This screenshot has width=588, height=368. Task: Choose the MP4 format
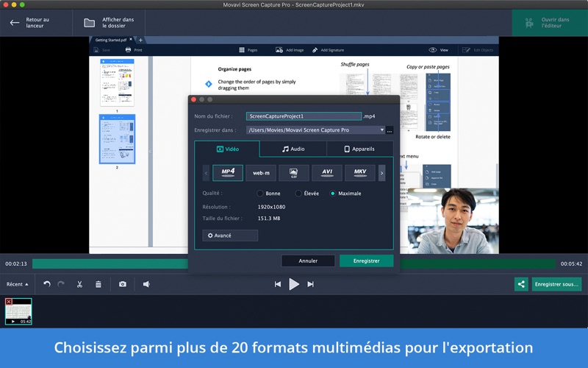228,173
